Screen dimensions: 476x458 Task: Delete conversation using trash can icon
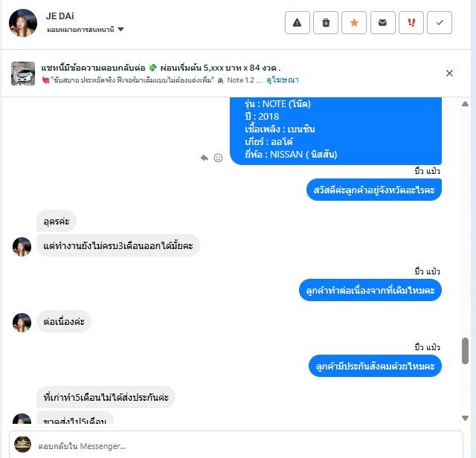[x=326, y=23]
